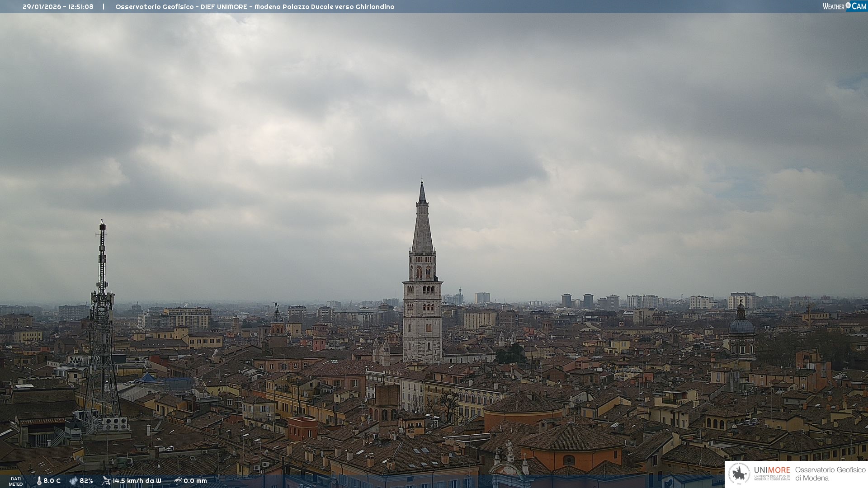Screen dimensions: 868x488
Task: Open the UNIMORE wordmark text
Action: [772, 470]
